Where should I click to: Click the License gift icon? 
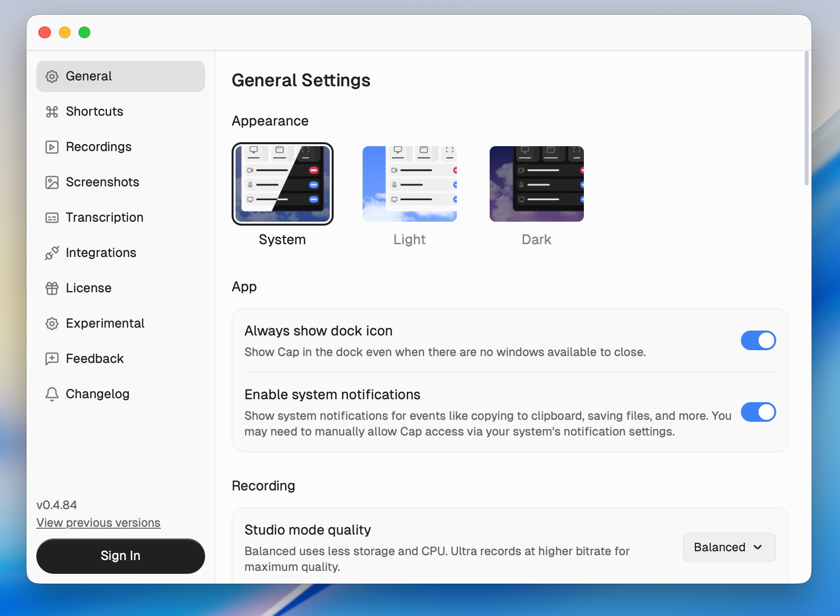pyautogui.click(x=52, y=288)
